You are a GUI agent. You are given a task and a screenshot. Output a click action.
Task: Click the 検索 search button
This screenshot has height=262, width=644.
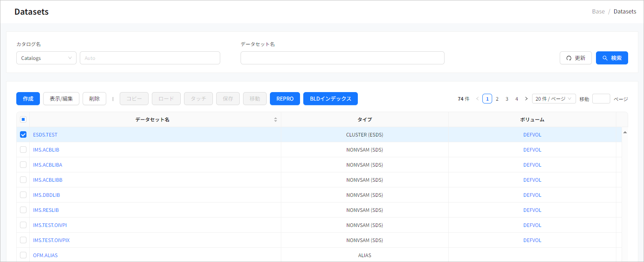(612, 58)
